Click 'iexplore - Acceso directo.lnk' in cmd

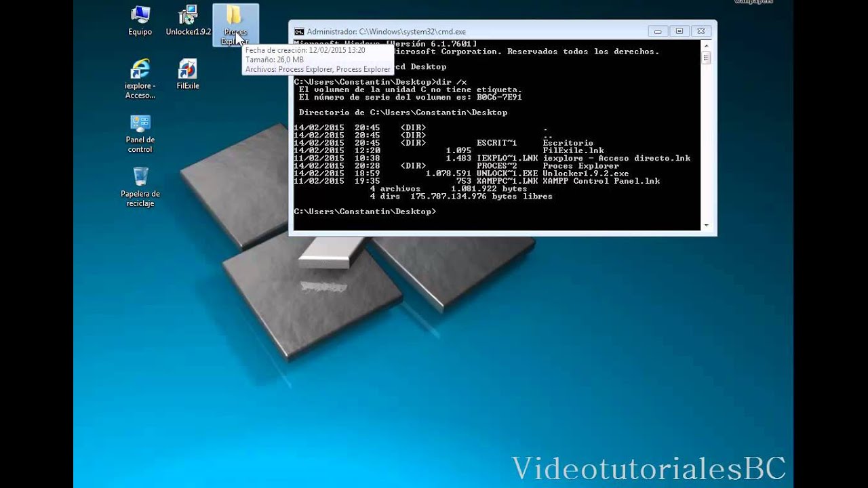616,158
